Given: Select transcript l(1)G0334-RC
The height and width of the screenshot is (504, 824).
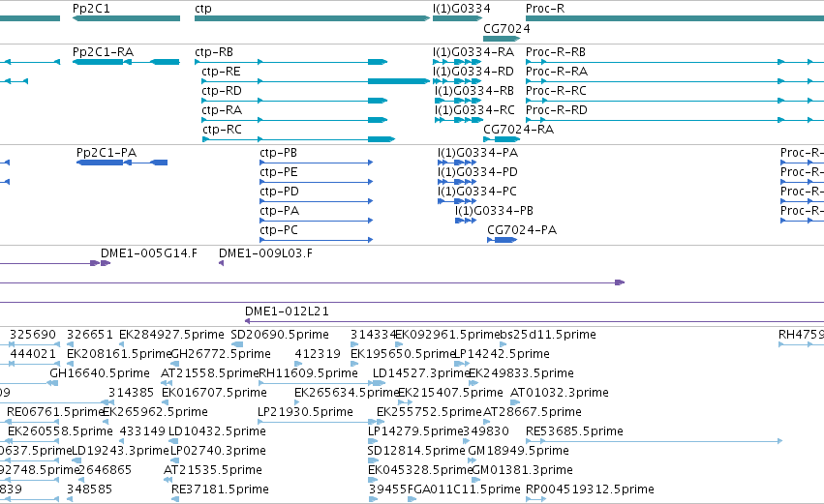Looking at the screenshot, I should [x=474, y=110].
